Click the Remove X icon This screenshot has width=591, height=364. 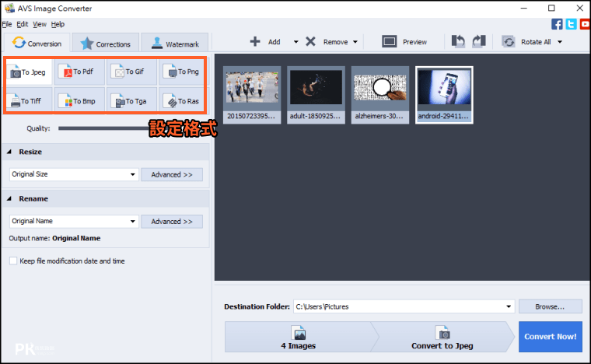click(x=310, y=41)
